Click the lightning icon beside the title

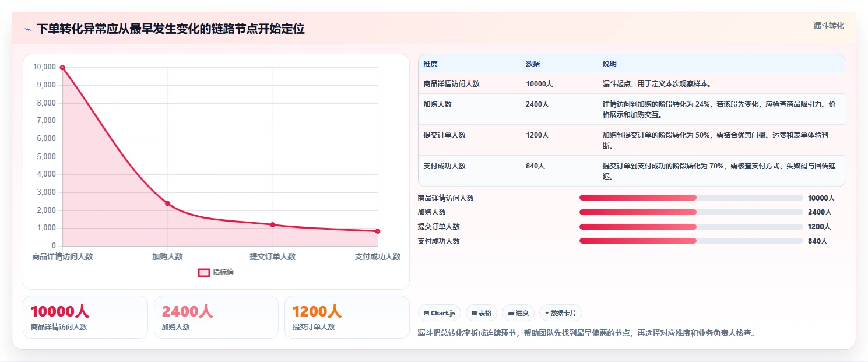pyautogui.click(x=27, y=29)
